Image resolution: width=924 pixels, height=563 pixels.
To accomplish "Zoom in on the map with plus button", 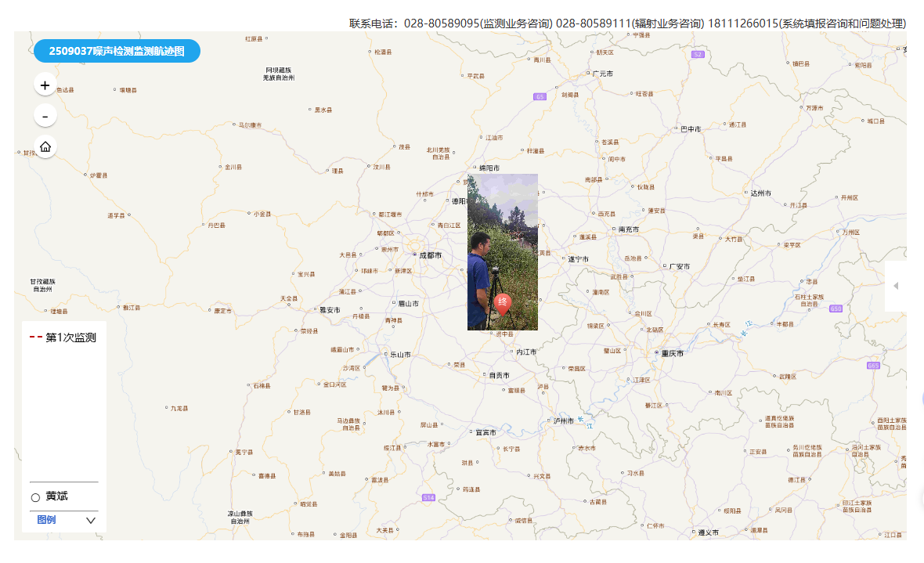I will [45, 85].
